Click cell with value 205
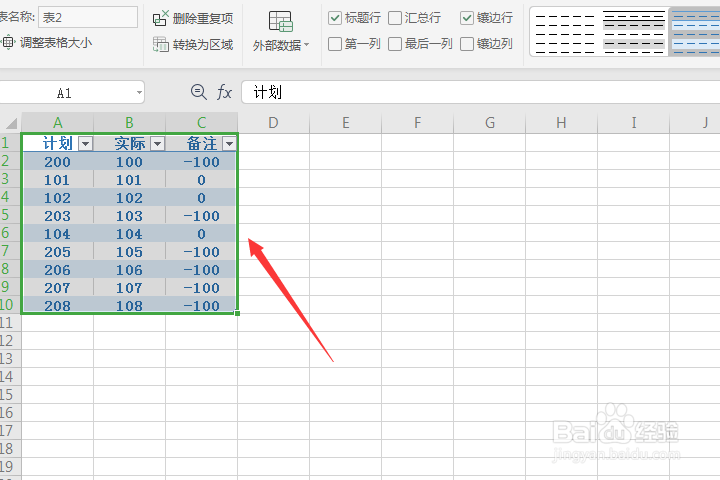The height and width of the screenshot is (480, 720). pyautogui.click(x=57, y=252)
